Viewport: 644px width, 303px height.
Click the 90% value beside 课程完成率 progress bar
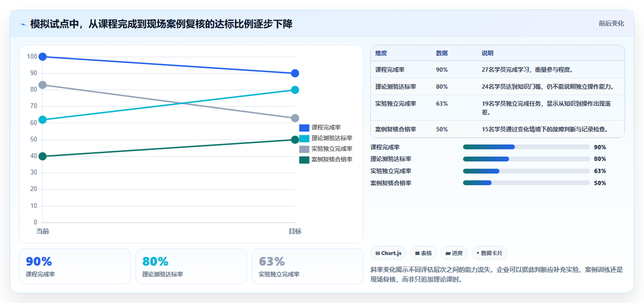point(600,147)
